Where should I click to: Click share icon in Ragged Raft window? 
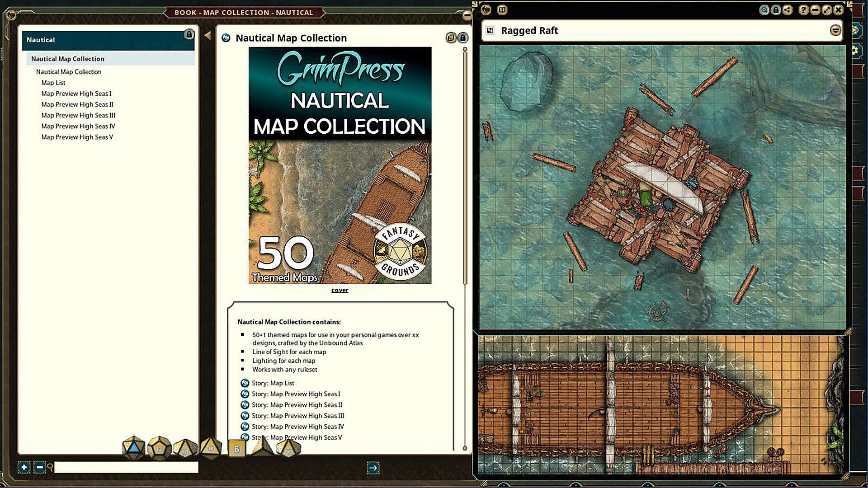(x=788, y=10)
